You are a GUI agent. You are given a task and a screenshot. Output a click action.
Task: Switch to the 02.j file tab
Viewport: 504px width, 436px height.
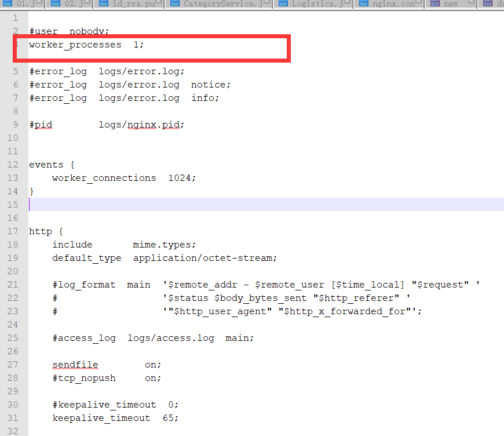69,4
